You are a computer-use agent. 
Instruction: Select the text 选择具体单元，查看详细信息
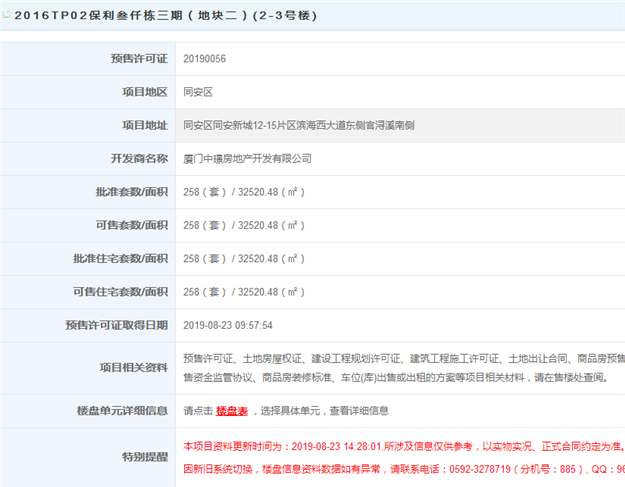[x=324, y=411]
